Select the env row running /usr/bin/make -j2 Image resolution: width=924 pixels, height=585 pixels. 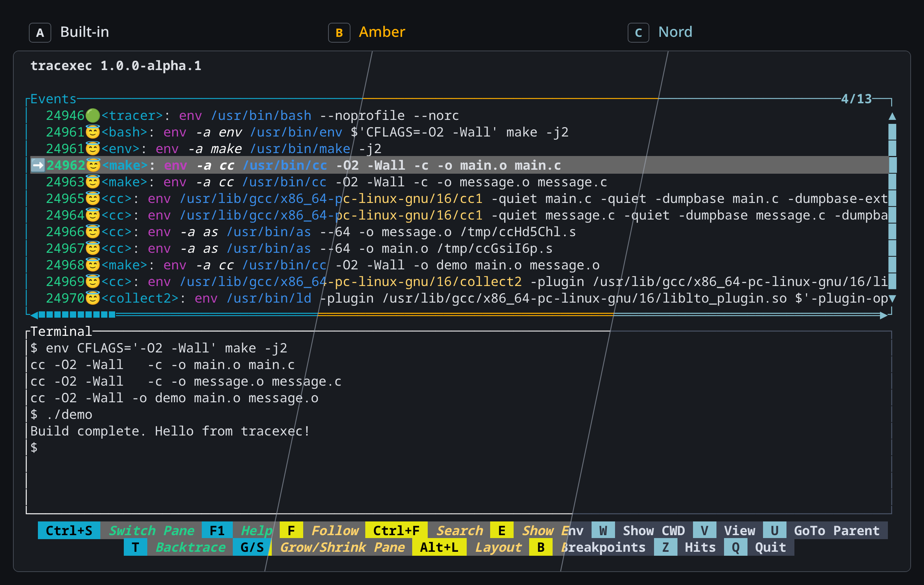click(x=459, y=148)
